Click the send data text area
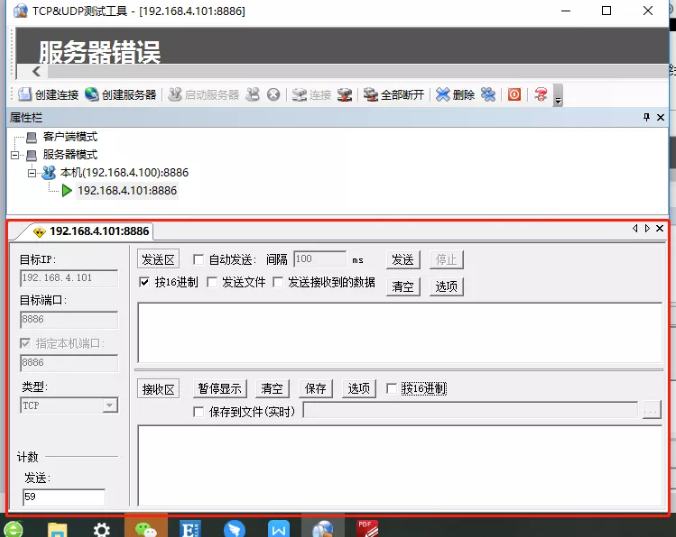 tap(400, 333)
